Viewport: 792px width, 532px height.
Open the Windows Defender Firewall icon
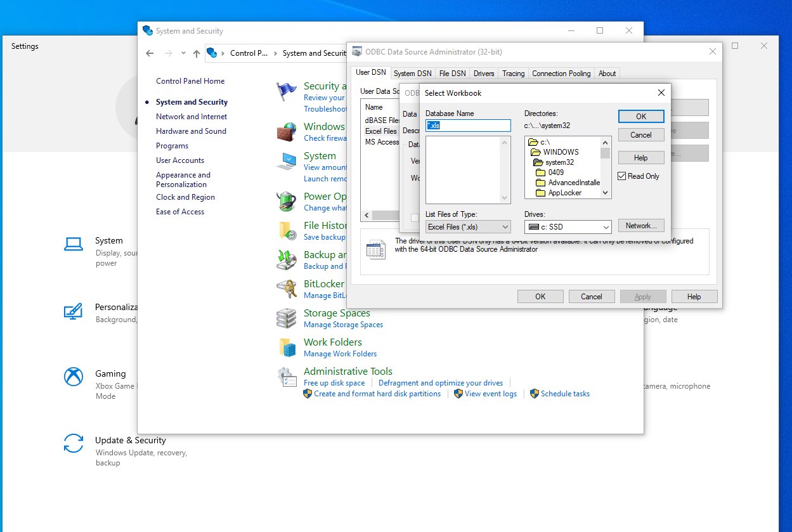pos(287,131)
